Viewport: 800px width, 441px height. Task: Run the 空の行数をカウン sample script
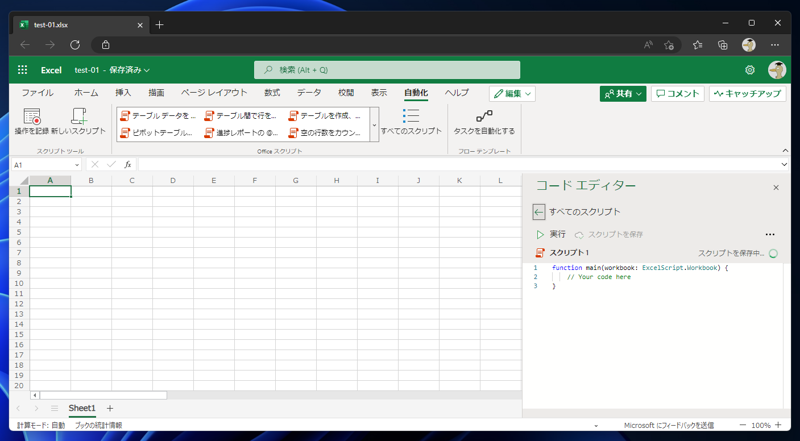tap(326, 133)
